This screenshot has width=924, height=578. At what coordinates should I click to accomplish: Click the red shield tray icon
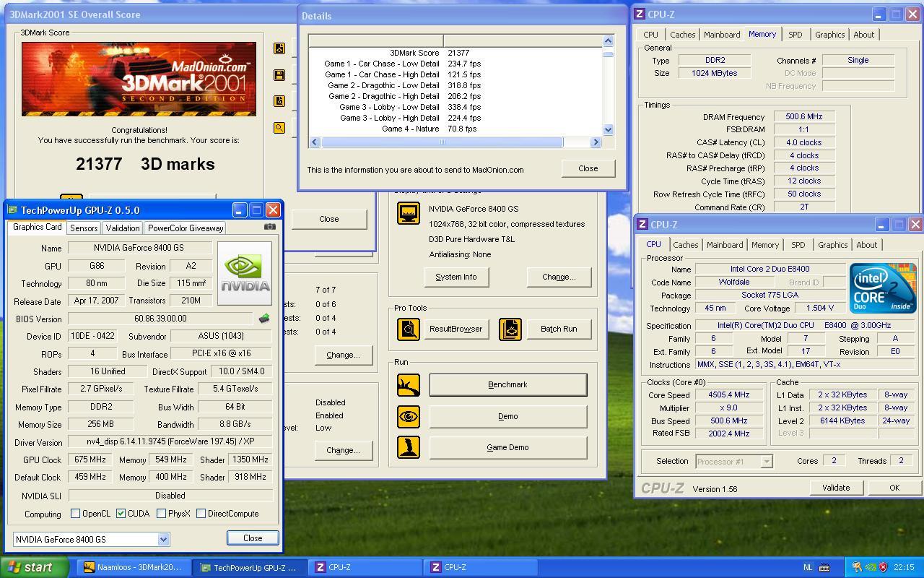[x=884, y=568]
